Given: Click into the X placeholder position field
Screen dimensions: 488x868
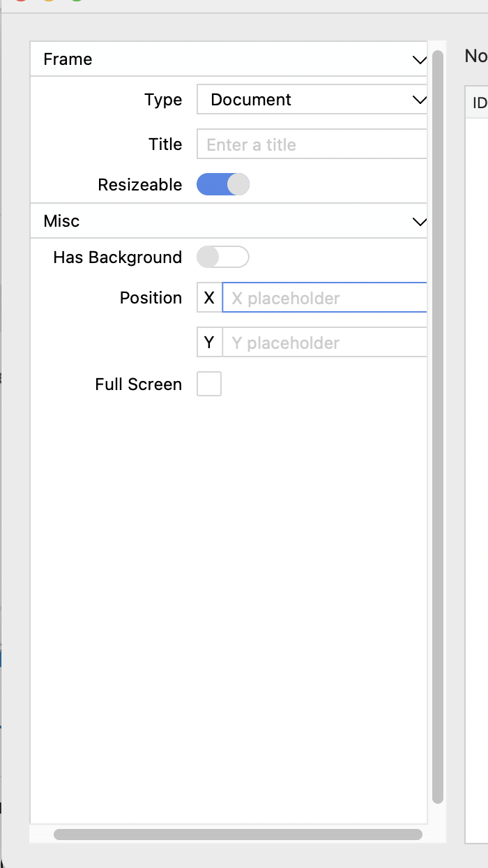Looking at the screenshot, I should click(x=324, y=298).
